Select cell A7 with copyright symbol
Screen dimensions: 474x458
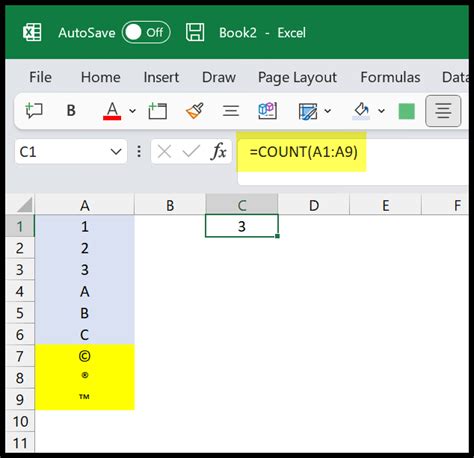point(85,356)
